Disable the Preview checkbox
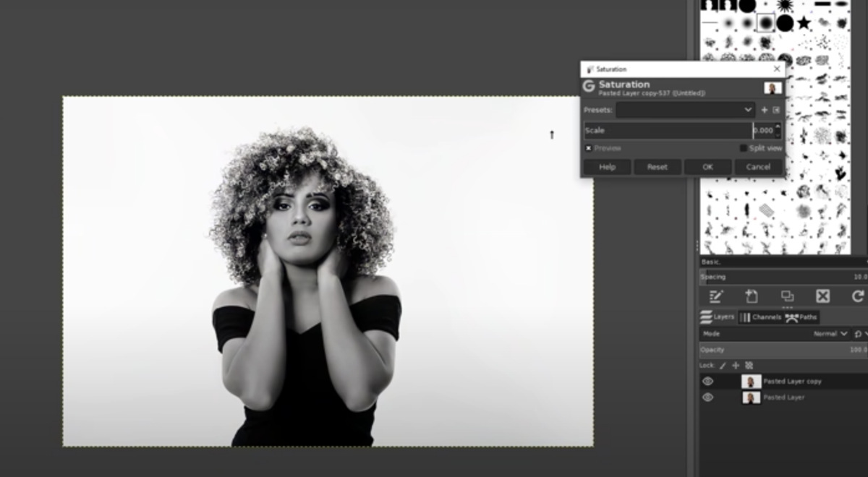Viewport: 868px width, 477px height. pyautogui.click(x=587, y=147)
